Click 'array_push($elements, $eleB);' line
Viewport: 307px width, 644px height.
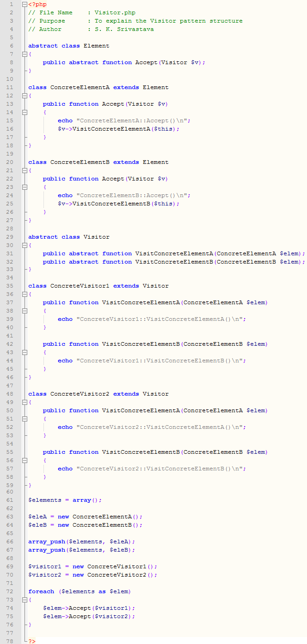pos(82,550)
